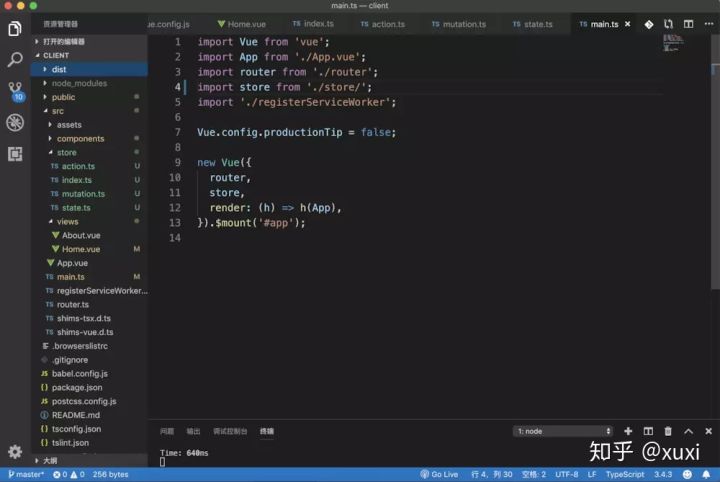This screenshot has height=482, width=720.
Task: Open package.json in file explorer
Action: (76, 387)
